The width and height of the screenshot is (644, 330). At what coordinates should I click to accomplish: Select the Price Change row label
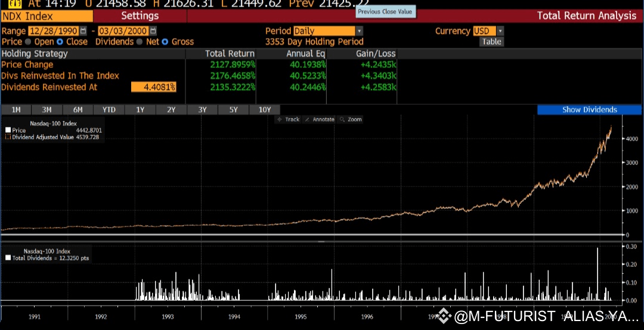tap(27, 65)
